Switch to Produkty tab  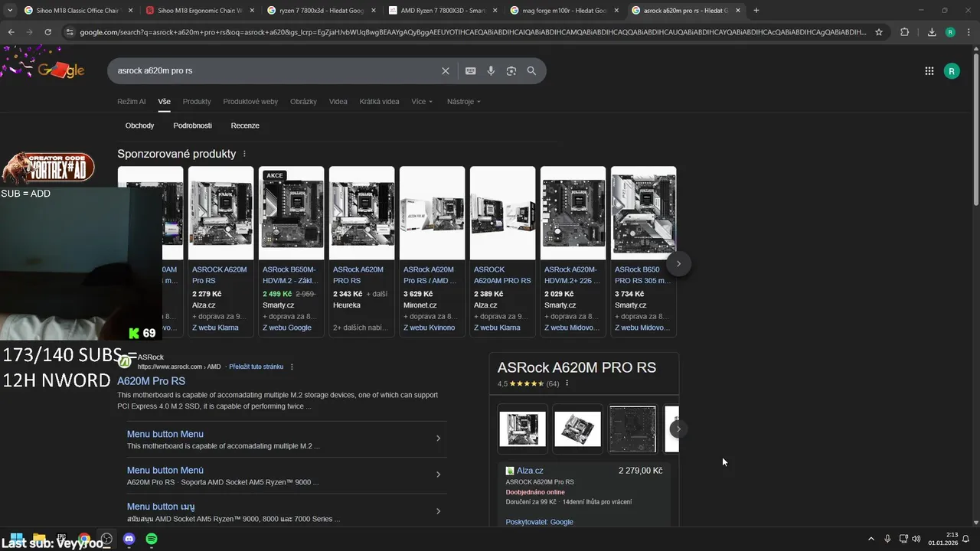(x=197, y=102)
